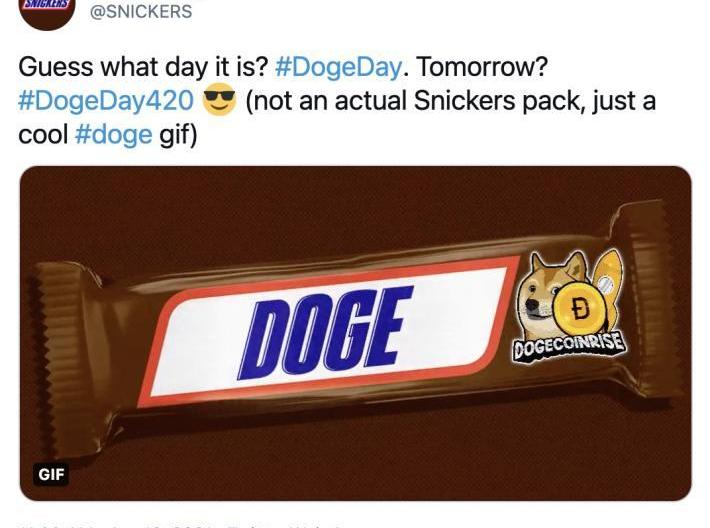The height and width of the screenshot is (528, 710).
Task: Open the chocolate bar GIF media
Action: 355,333
